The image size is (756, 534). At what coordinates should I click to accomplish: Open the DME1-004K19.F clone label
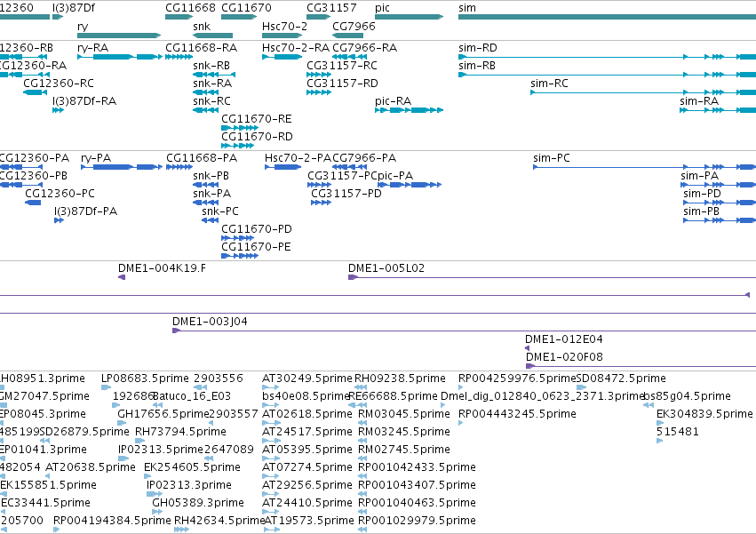coord(162,268)
